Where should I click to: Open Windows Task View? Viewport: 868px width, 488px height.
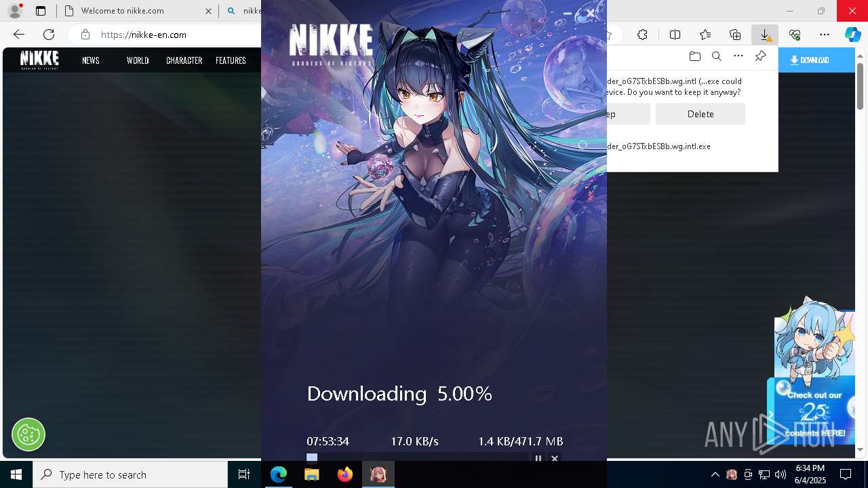click(244, 474)
